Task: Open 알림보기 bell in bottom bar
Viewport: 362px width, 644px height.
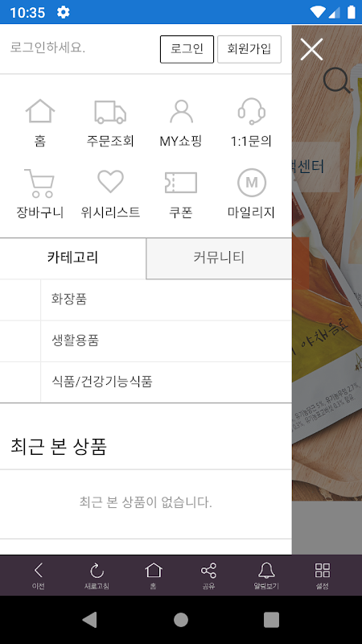Action: pos(266,576)
